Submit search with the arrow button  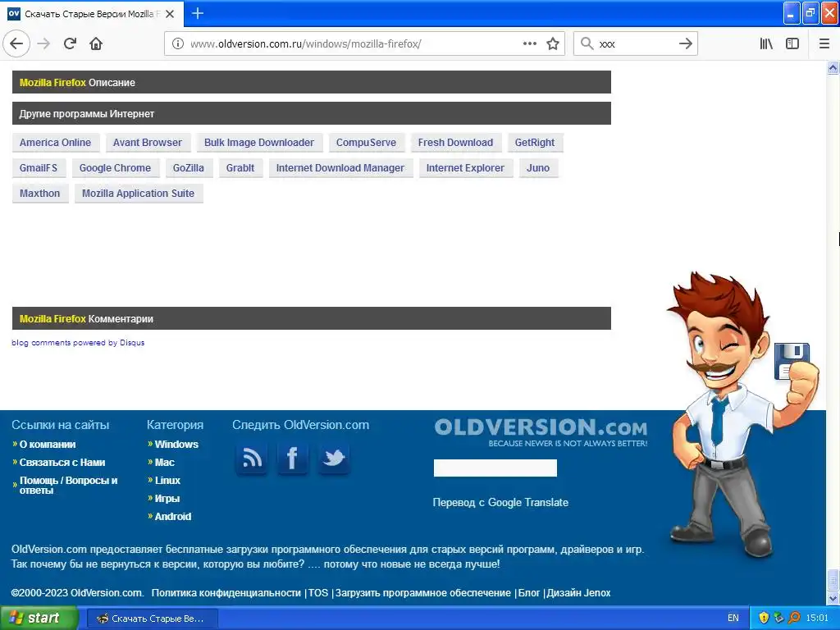click(x=685, y=43)
